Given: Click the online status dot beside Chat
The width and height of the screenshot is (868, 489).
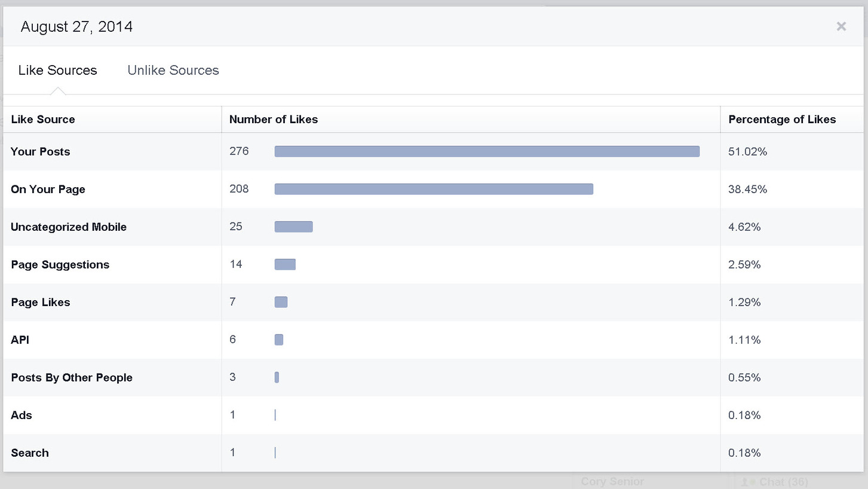Looking at the screenshot, I should point(752,482).
